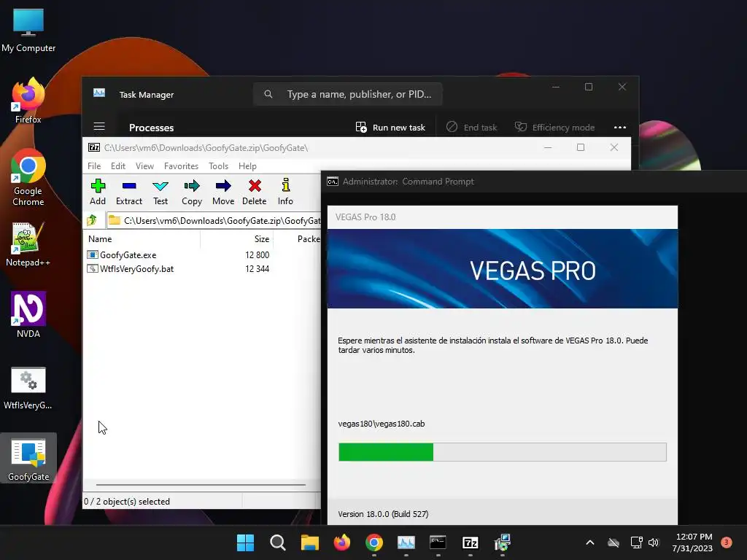Select the Firefox desktop shortcut
Screen dimensions: 747x560
28,101
